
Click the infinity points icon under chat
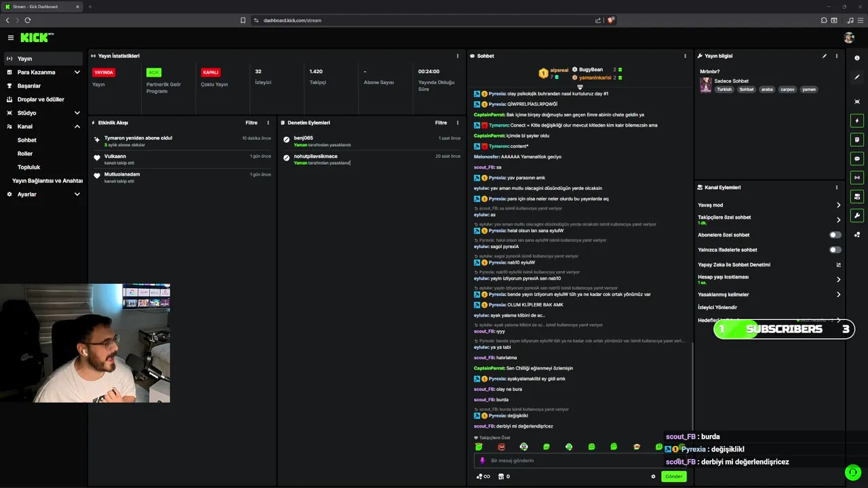pos(483,476)
